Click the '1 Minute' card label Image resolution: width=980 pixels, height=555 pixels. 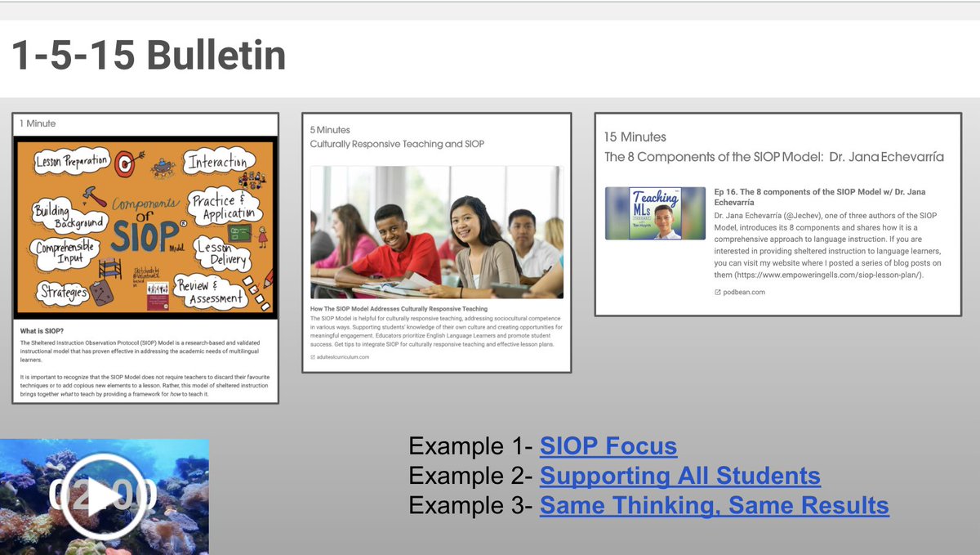click(37, 123)
